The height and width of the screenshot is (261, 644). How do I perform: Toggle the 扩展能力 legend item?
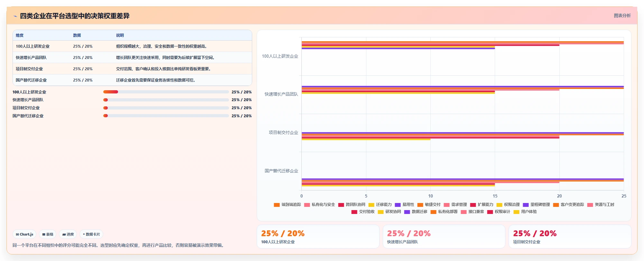pyautogui.click(x=482, y=205)
